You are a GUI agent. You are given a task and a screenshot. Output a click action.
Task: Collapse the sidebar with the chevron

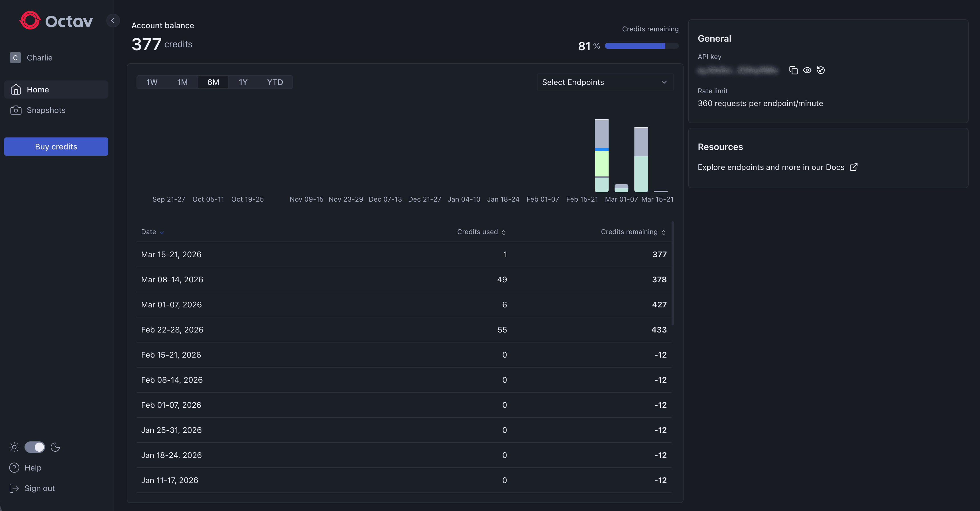pyautogui.click(x=113, y=21)
